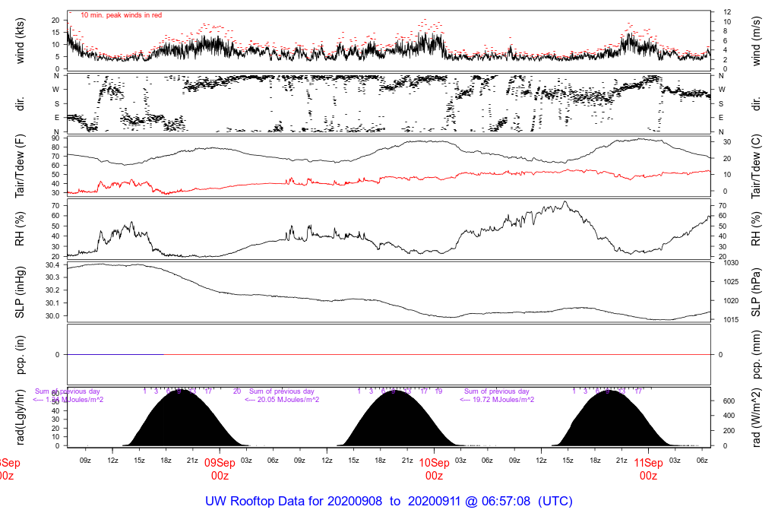Click the '10 min. peak winds in red' annotation
The width and height of the screenshot is (778, 532).
click(121, 15)
